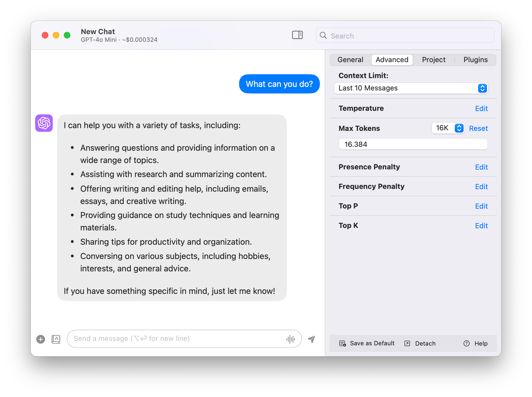Click the ChatGPT assistant avatar icon

pyautogui.click(x=44, y=123)
